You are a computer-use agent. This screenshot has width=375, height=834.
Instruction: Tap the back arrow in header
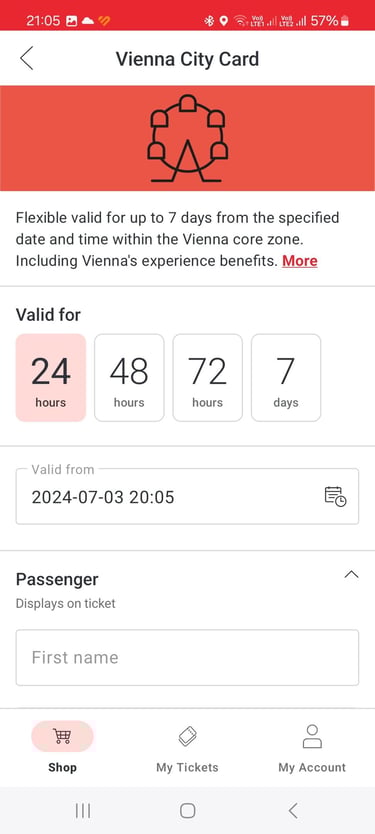(27, 59)
